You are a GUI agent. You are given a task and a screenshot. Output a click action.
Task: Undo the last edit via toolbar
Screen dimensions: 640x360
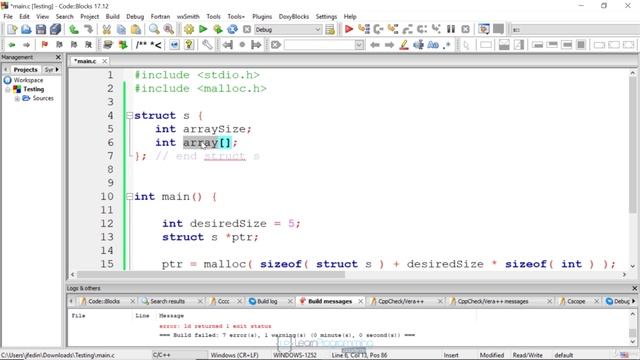click(74, 29)
